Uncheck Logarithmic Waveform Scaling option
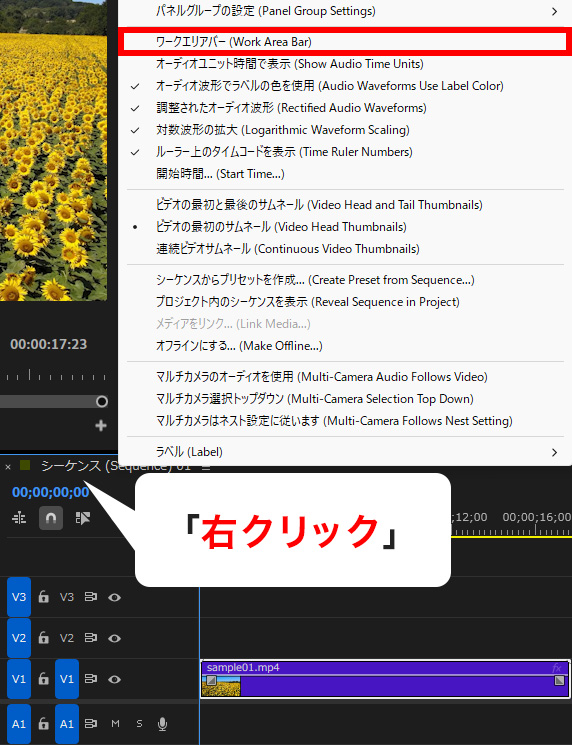Image resolution: width=572 pixels, height=745 pixels. click(x=345, y=130)
